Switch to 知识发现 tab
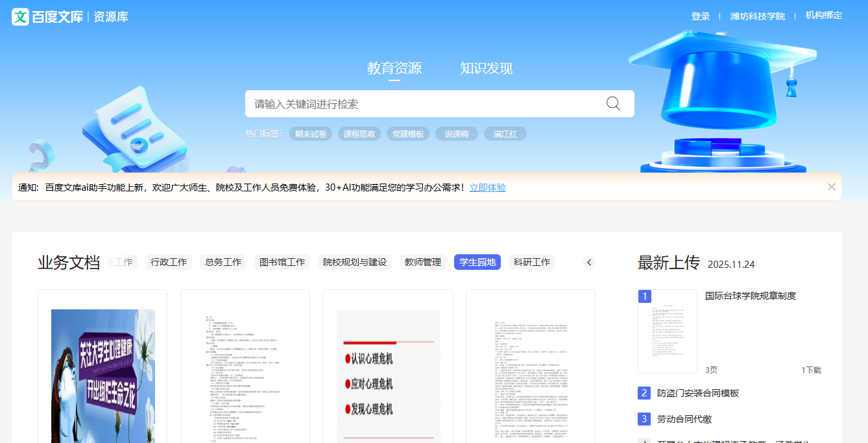 486,68
